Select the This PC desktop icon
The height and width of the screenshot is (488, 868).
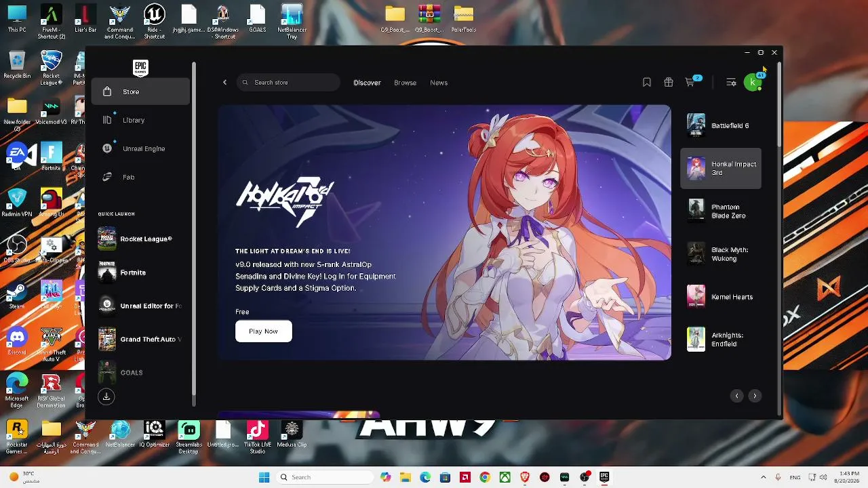pyautogui.click(x=17, y=19)
